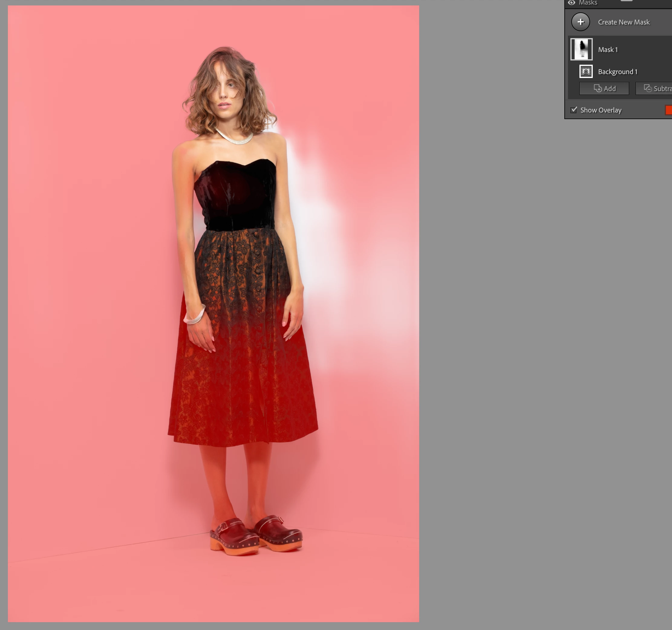The image size is (672, 630).
Task: Select the Mask 1 name label
Action: (608, 50)
